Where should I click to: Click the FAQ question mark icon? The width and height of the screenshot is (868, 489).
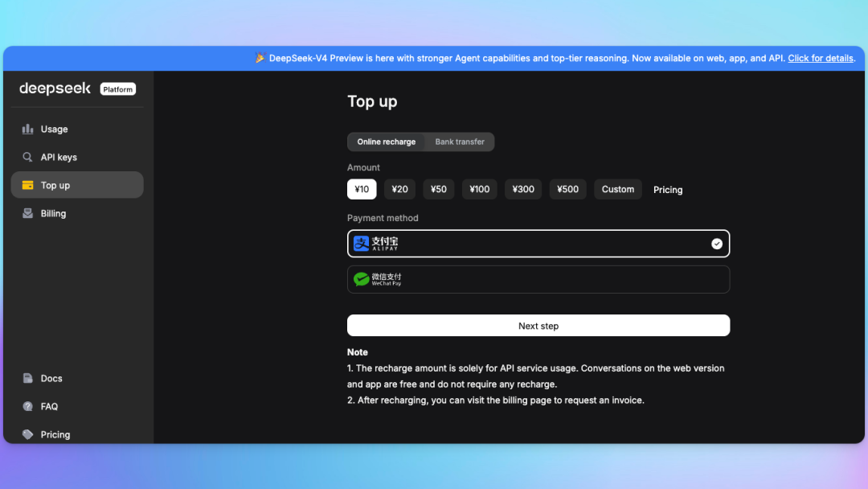point(28,406)
